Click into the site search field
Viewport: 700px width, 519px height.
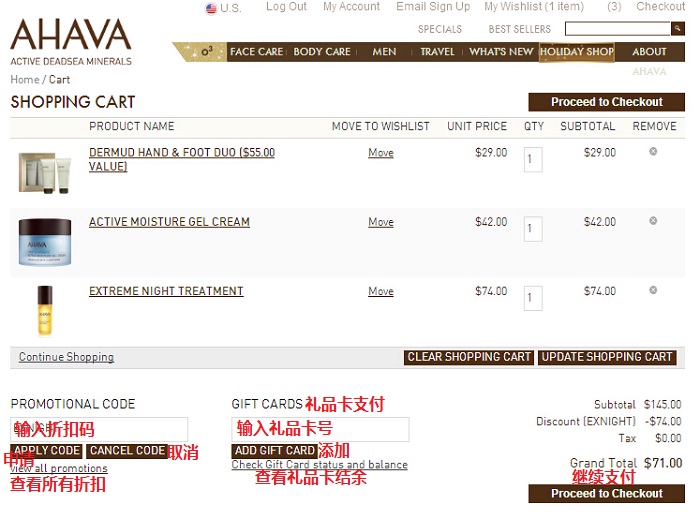[x=618, y=29]
